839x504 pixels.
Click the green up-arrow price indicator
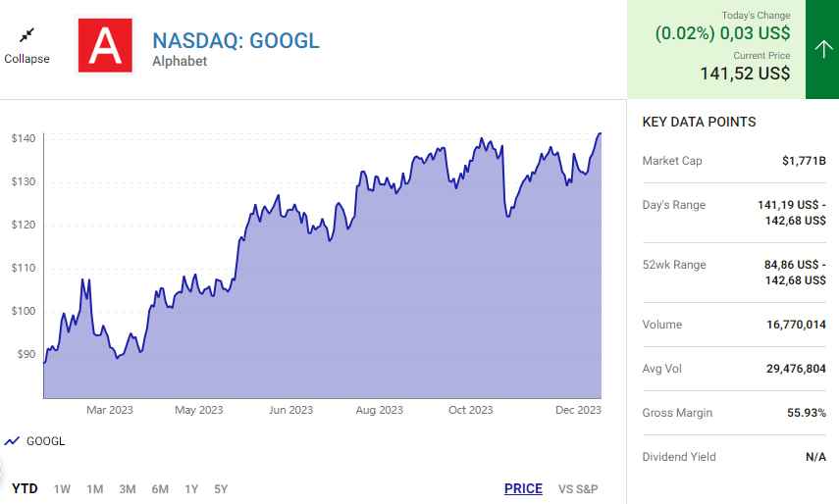point(822,49)
